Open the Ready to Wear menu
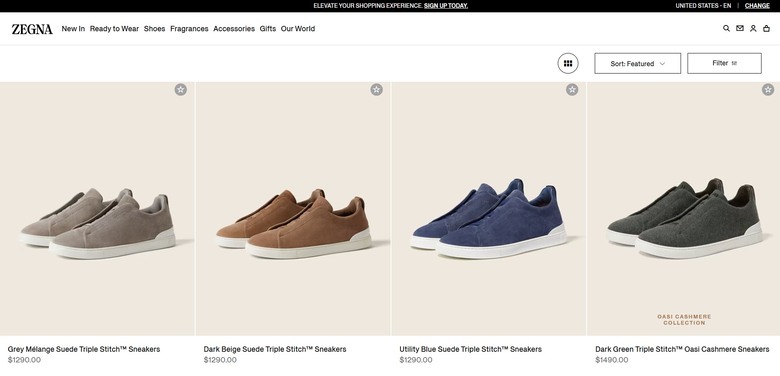780x376 pixels. tap(114, 29)
